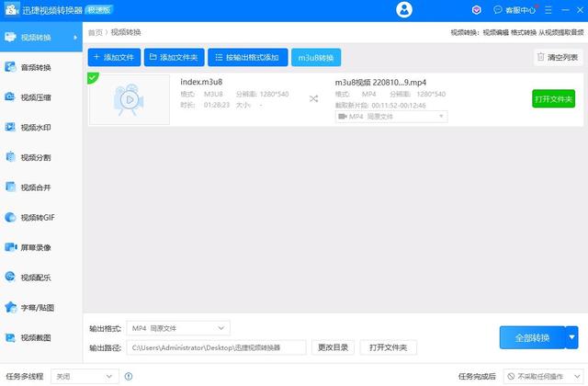
Task: Open the 任务完成后 action dropdown
Action: tap(543, 376)
